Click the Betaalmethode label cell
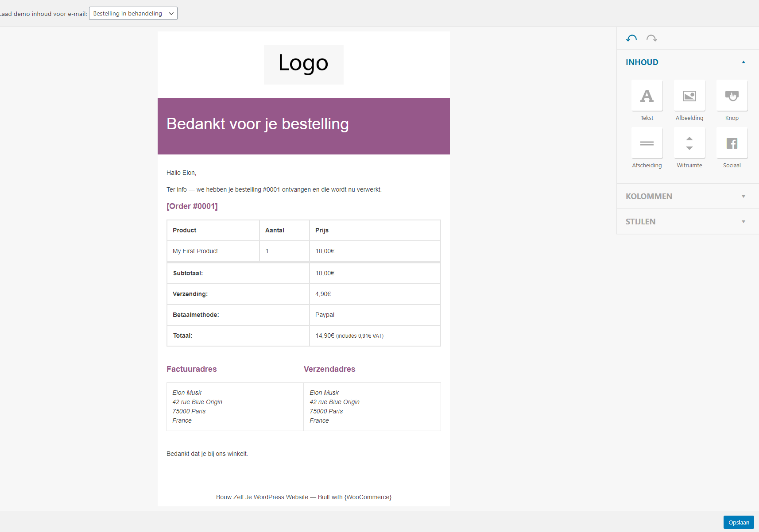The image size is (759, 532). click(238, 315)
